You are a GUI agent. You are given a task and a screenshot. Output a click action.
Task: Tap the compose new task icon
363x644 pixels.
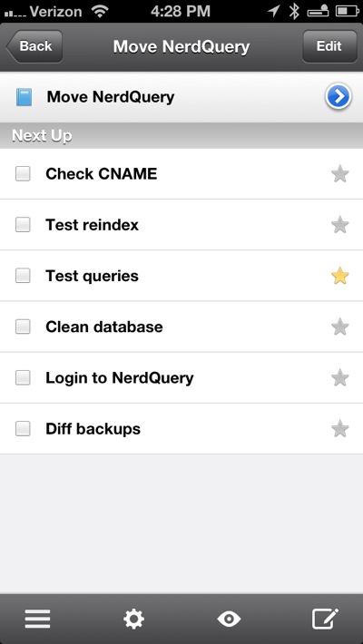point(325,618)
